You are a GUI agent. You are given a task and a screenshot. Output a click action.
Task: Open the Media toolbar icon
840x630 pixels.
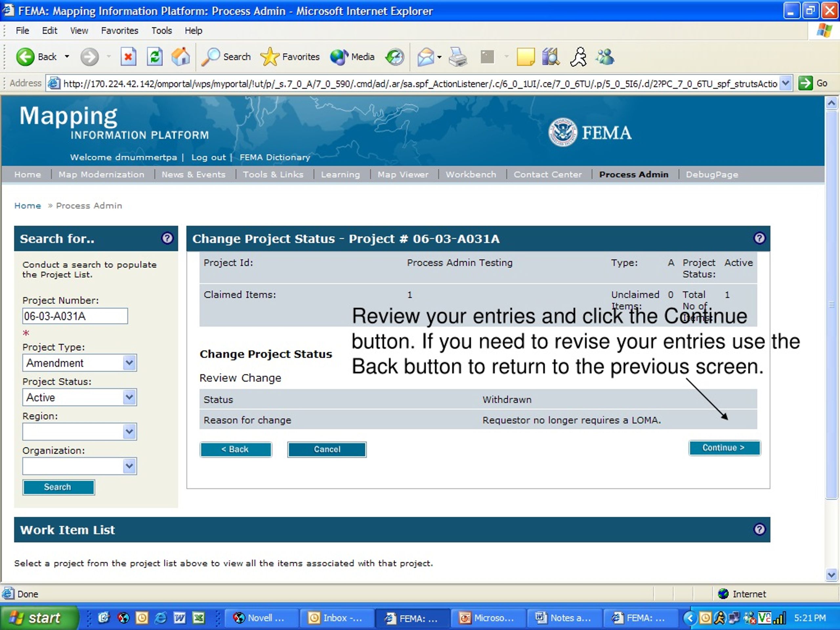click(x=339, y=57)
